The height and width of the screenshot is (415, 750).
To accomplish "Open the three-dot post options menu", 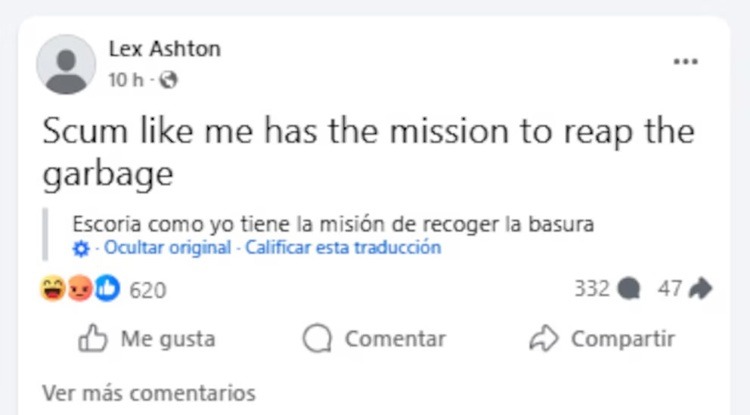I will 685,61.
